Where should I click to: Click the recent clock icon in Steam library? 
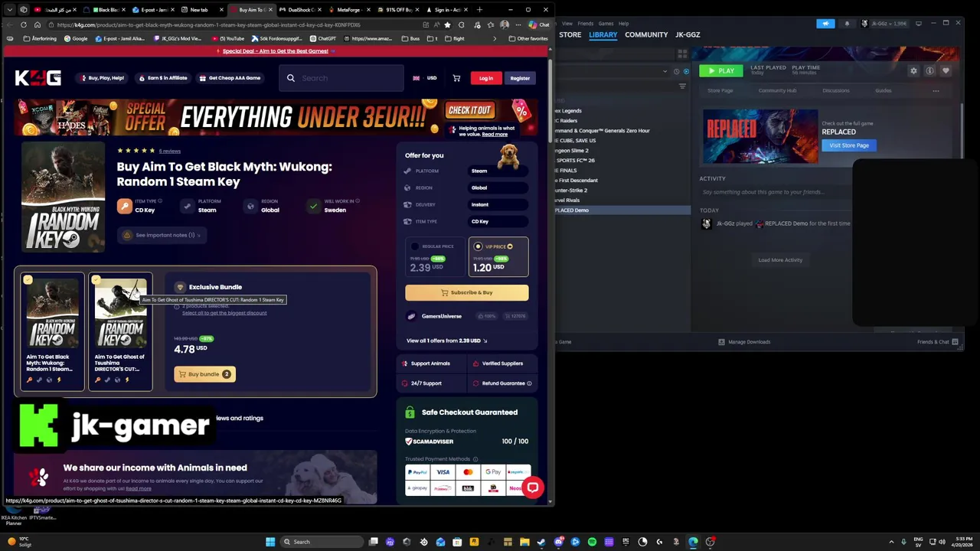click(676, 71)
